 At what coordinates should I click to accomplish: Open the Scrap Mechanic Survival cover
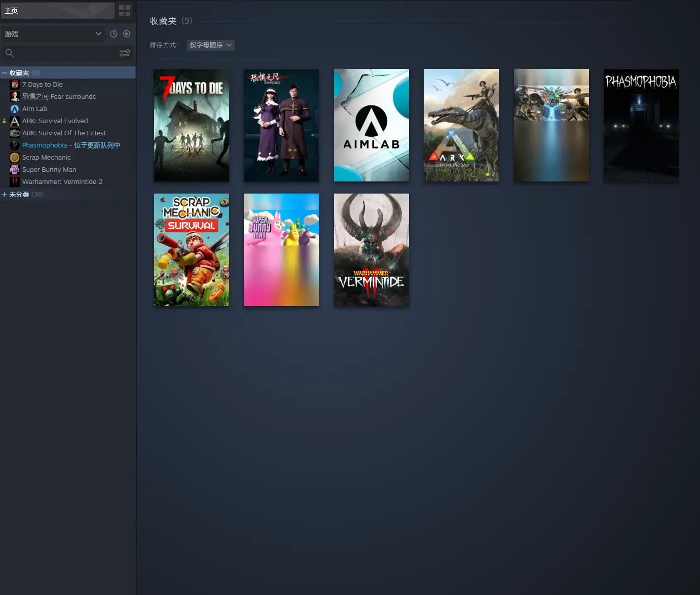192,250
